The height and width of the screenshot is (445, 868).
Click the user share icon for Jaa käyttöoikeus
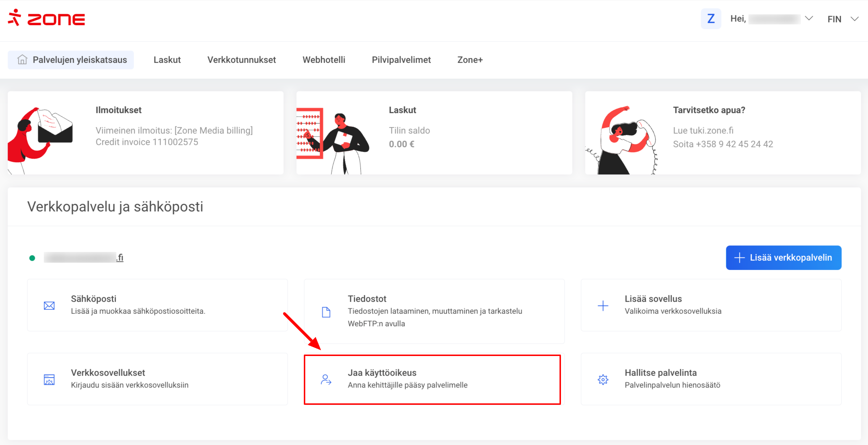point(326,379)
